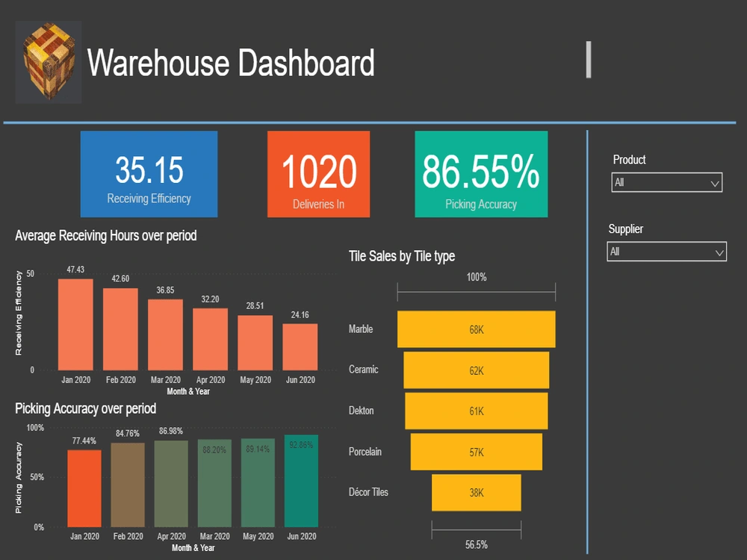
Task: Select the orange Deliveries In card
Action: (317, 173)
